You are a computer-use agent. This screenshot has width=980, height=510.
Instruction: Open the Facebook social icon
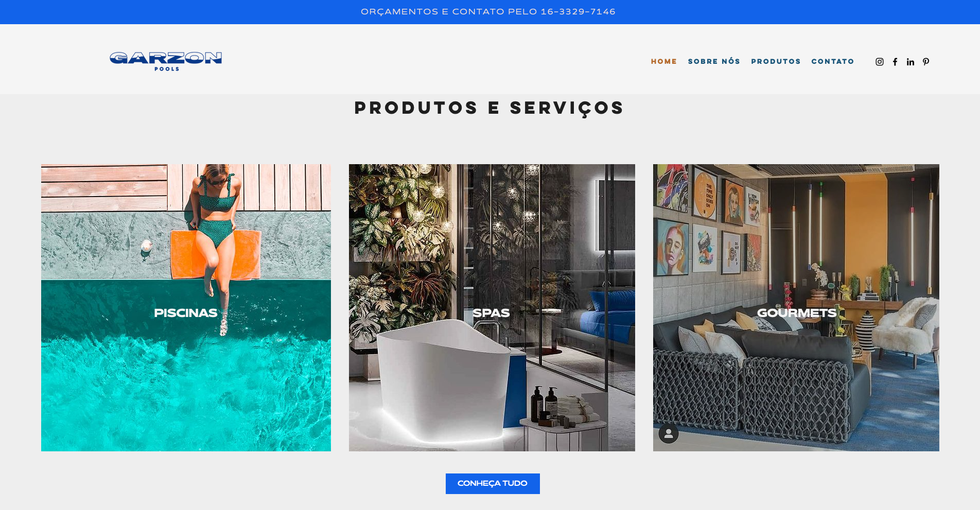(895, 62)
